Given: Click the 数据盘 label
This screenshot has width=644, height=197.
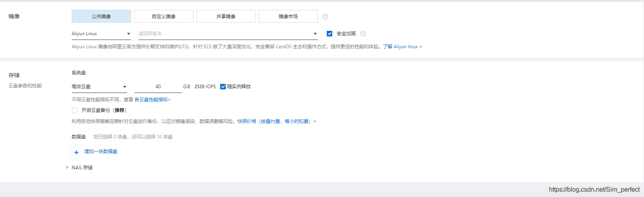Looking at the screenshot, I should click(x=79, y=137).
